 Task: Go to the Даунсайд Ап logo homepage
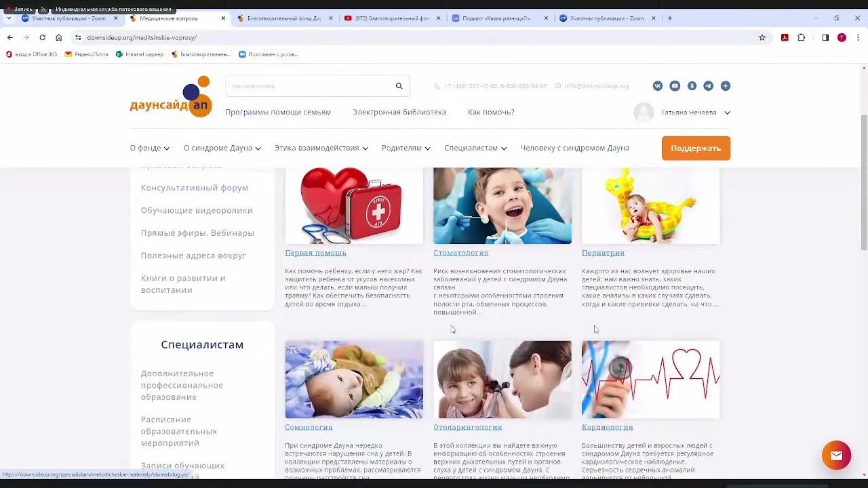click(x=171, y=96)
